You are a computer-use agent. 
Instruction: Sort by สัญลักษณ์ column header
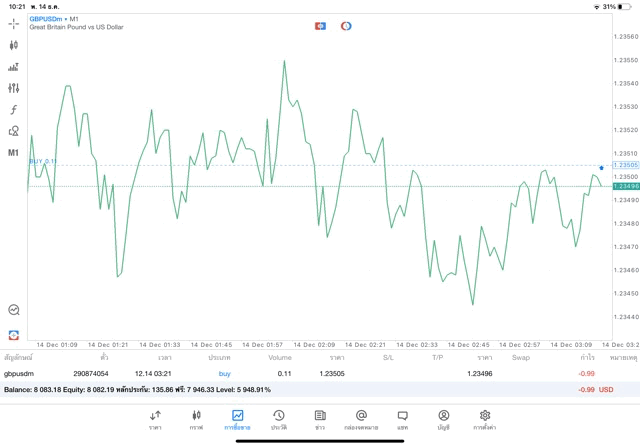(18, 358)
